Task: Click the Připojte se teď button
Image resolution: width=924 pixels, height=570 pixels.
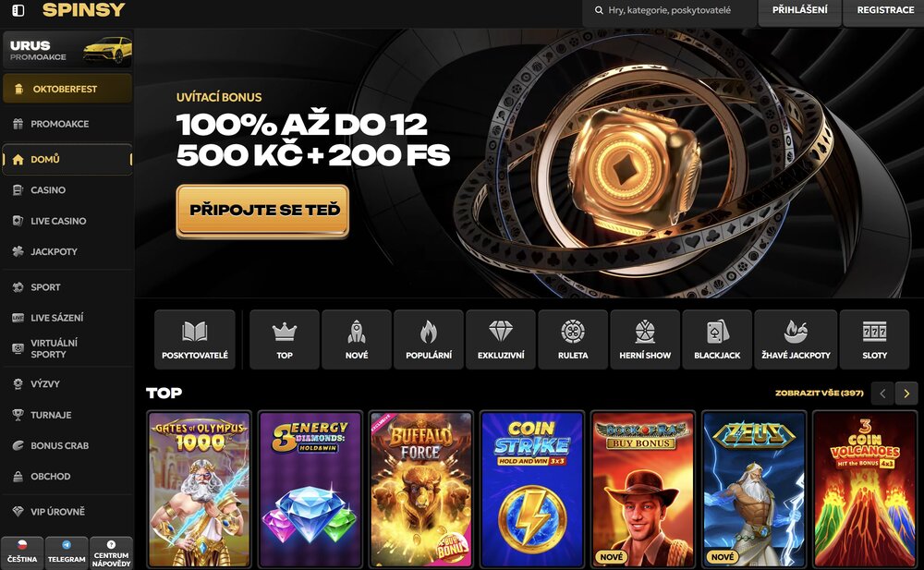Action: (x=262, y=211)
